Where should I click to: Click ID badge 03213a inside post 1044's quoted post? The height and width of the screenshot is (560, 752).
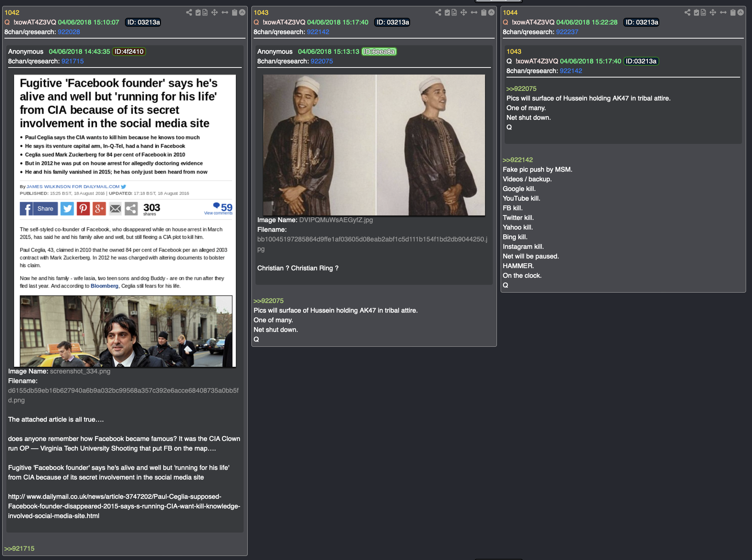pos(641,61)
